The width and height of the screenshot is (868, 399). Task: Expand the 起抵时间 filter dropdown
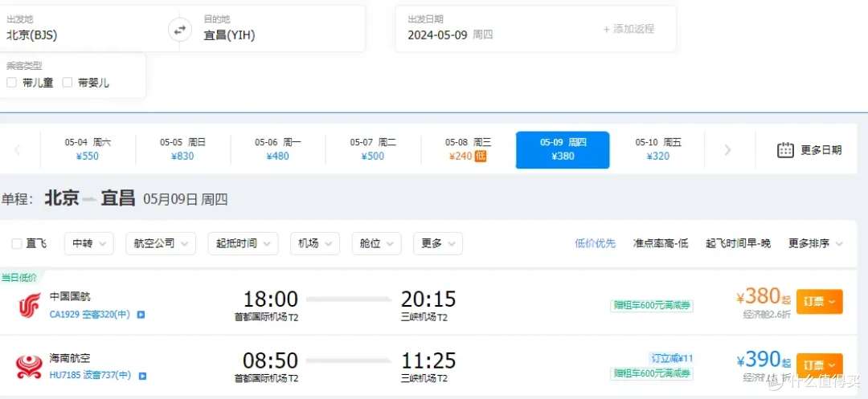point(243,243)
